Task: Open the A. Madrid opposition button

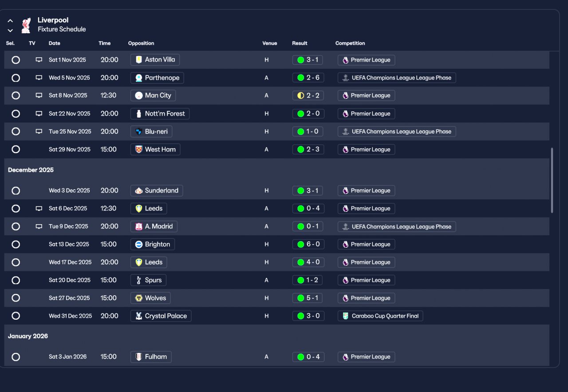Action: click(x=154, y=226)
